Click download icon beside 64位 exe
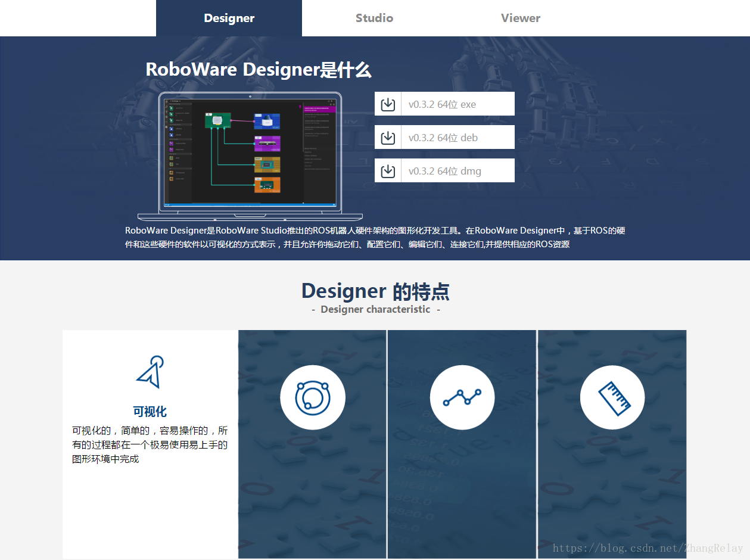This screenshot has width=750, height=560. 388,104
